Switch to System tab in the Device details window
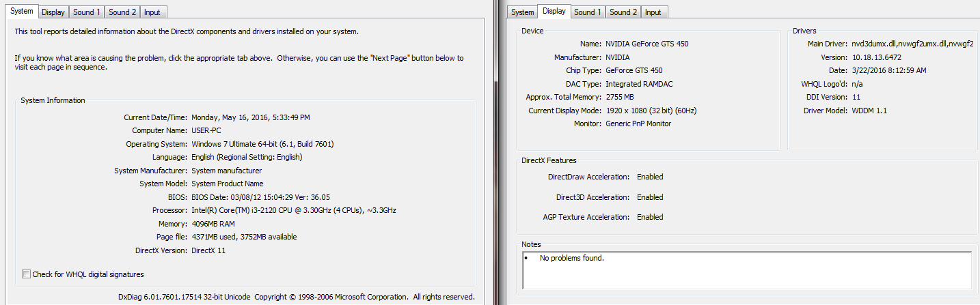The width and height of the screenshot is (980, 305). point(523,12)
